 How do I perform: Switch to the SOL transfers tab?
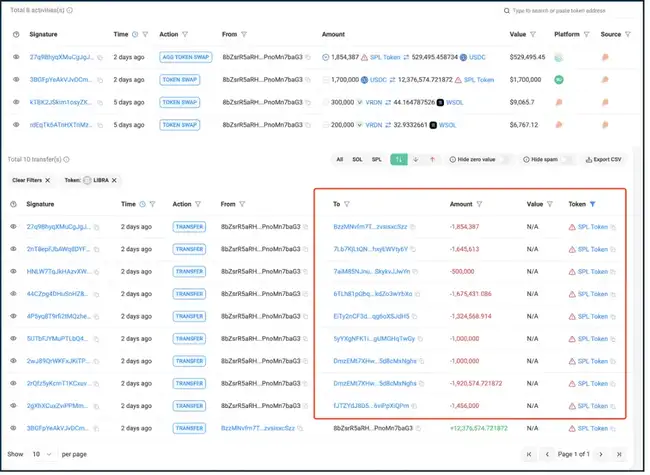point(357,159)
